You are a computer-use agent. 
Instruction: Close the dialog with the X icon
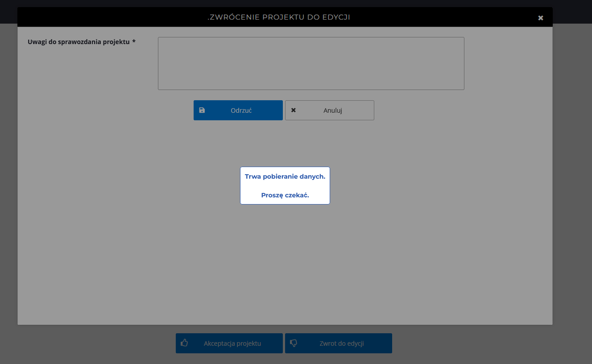click(540, 18)
